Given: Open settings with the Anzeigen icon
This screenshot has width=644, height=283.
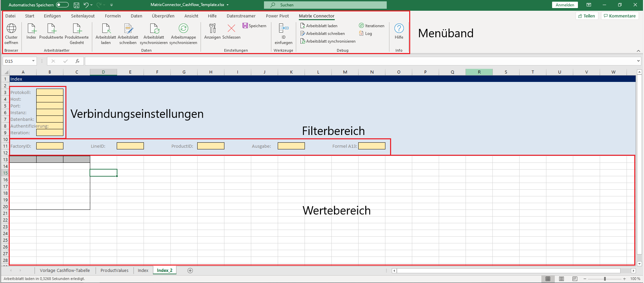Looking at the screenshot, I should pos(212,29).
